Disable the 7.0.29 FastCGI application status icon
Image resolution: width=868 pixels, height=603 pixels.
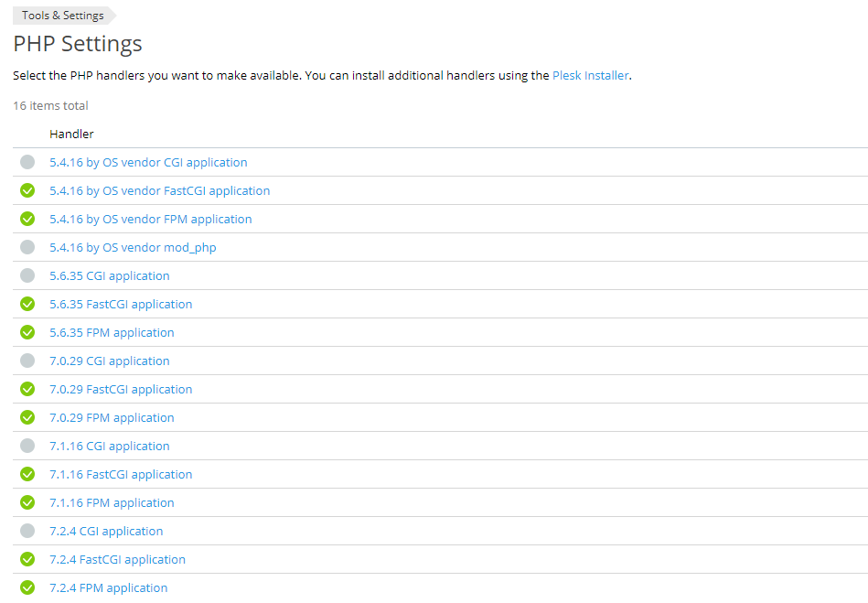click(x=27, y=389)
